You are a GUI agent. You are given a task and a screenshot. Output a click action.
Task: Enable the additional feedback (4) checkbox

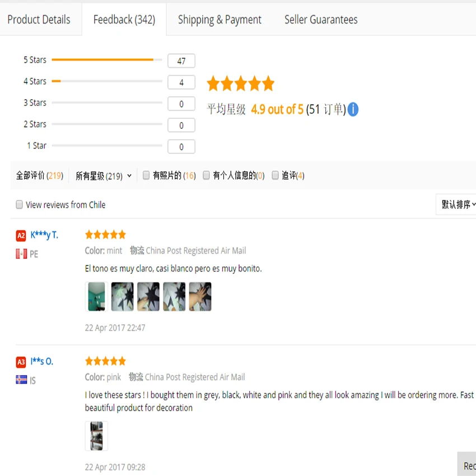[275, 175]
